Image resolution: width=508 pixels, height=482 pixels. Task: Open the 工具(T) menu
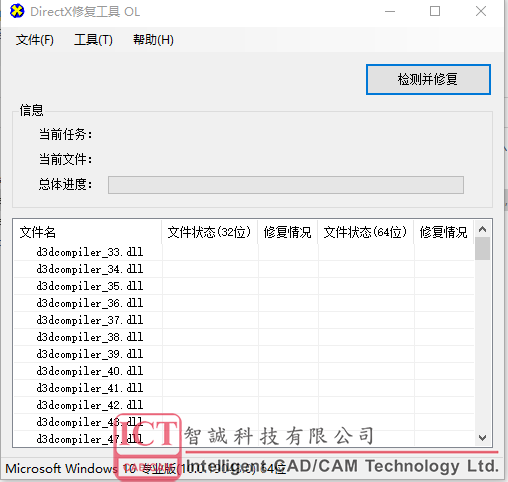(93, 40)
